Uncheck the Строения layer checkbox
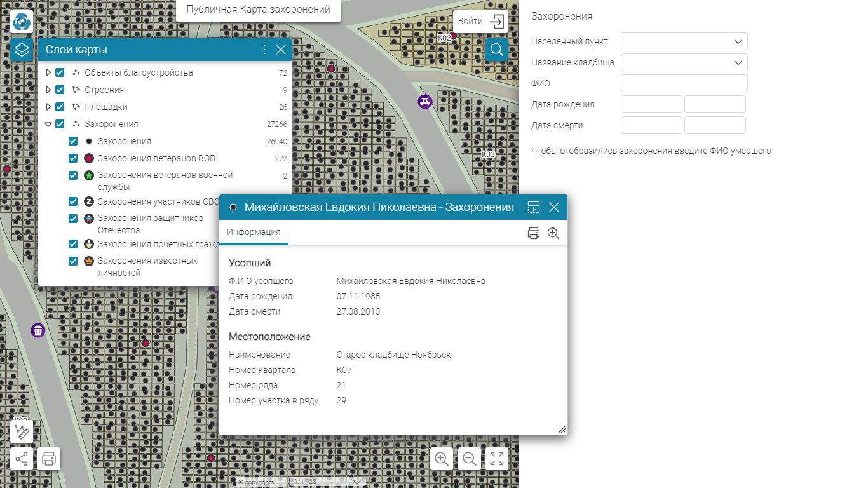 pos(60,90)
